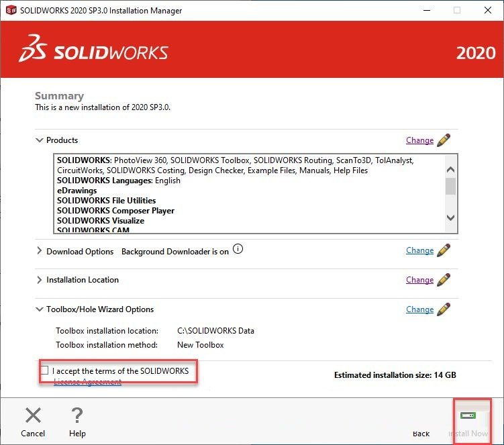Select SOLIDWORKS Visualize in the list
504x445 pixels.
tap(101, 221)
